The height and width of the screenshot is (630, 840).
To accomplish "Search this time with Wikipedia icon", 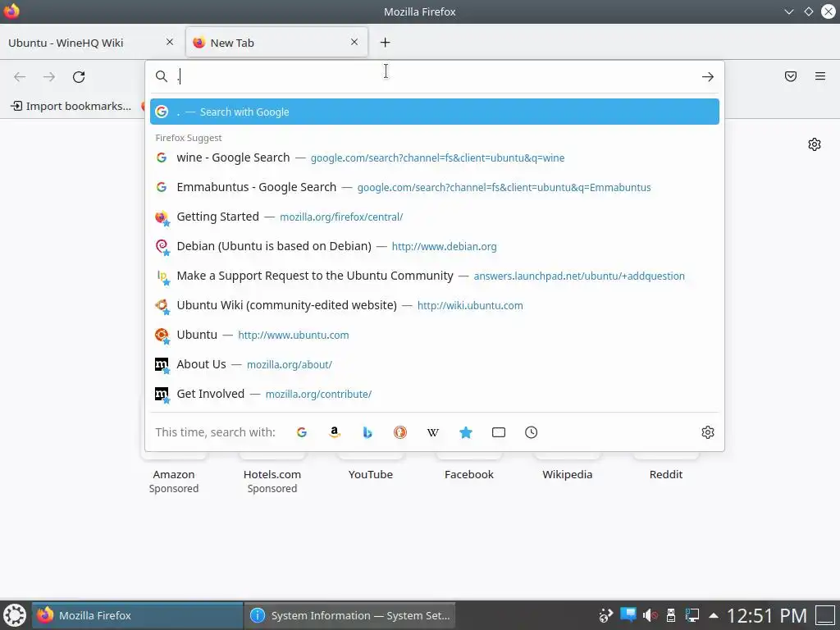I will (433, 432).
